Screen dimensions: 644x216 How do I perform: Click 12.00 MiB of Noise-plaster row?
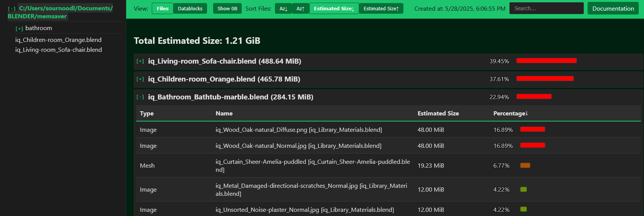431,210
